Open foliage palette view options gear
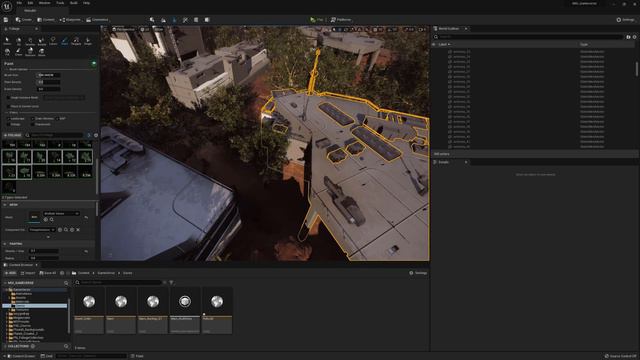Screen dimensions: 640x360 96,135
